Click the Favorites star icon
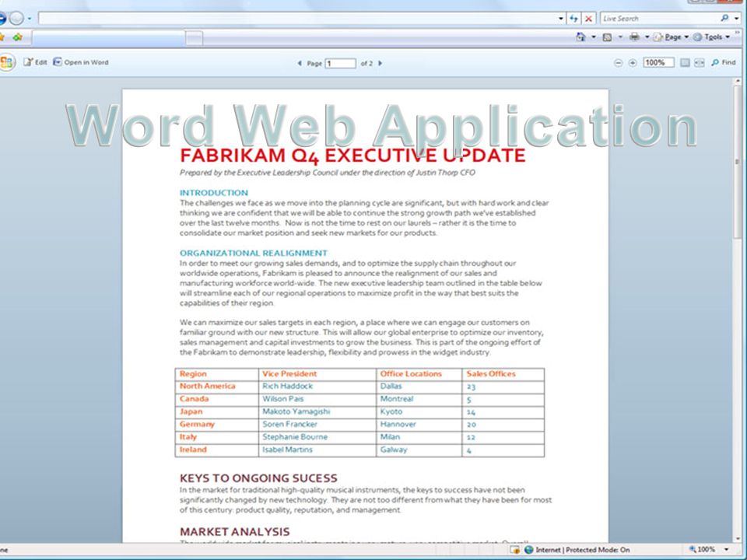This screenshot has width=747, height=560. 2,37
